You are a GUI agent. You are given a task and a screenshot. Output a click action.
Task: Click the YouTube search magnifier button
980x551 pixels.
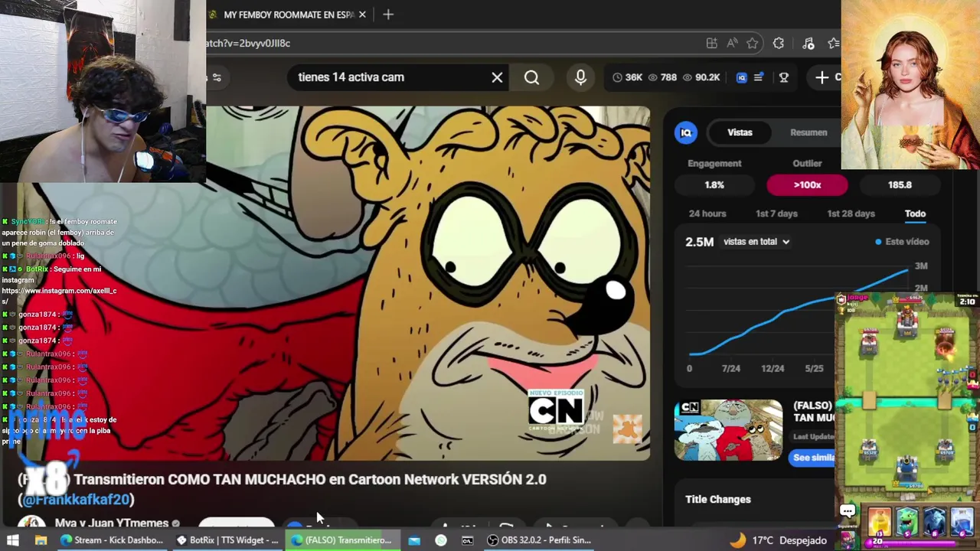[x=531, y=77]
